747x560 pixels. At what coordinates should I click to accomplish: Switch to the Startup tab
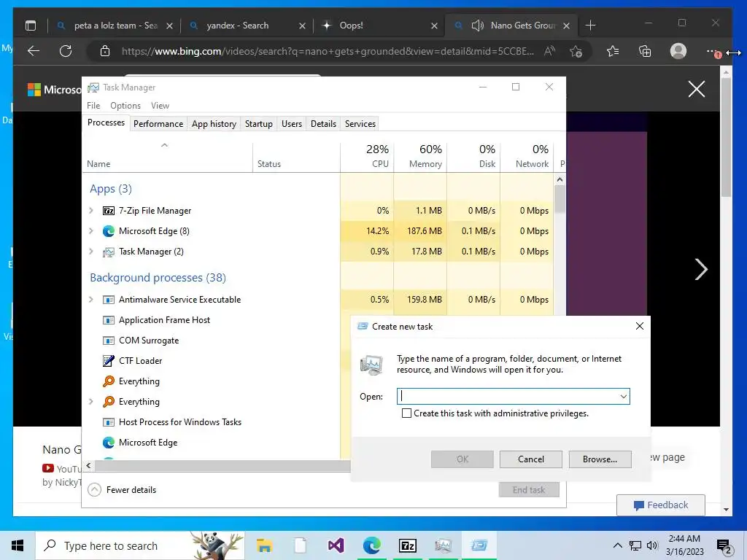(x=259, y=124)
